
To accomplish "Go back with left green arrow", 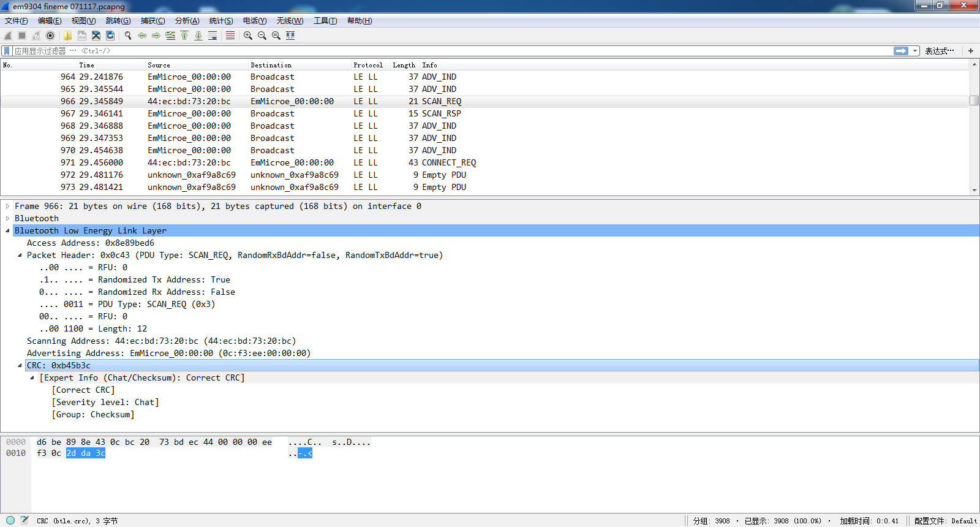I will click(142, 36).
